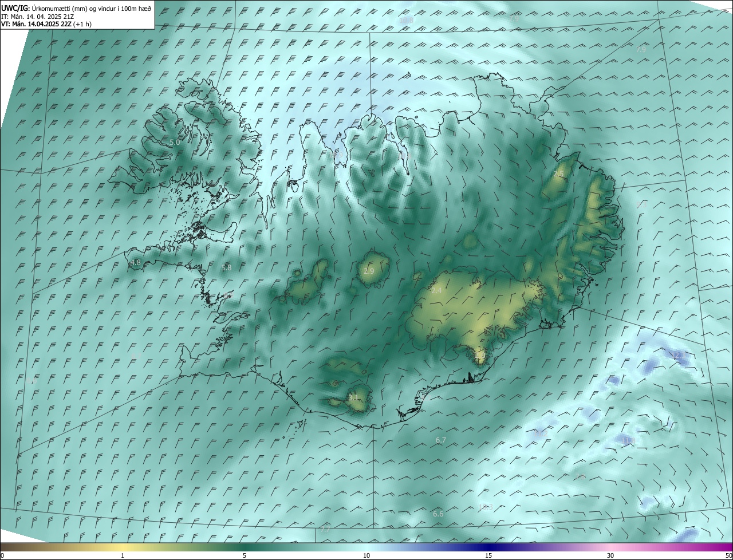Screen dimensions: 733x560
Task: Click the initial time line 'IT: Mán. 14. 04. 2025 21Z'
Action: (x=38, y=17)
